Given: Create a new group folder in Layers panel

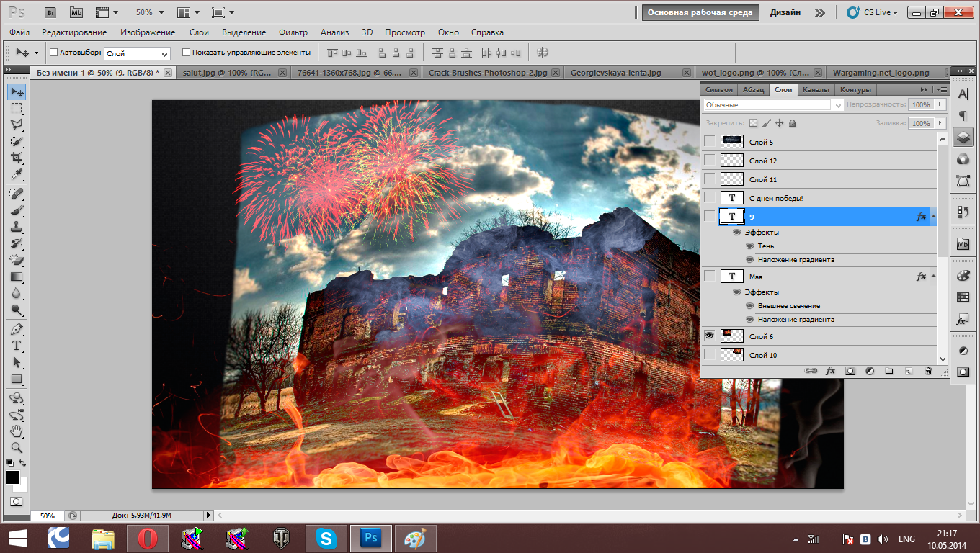Looking at the screenshot, I should (x=889, y=371).
